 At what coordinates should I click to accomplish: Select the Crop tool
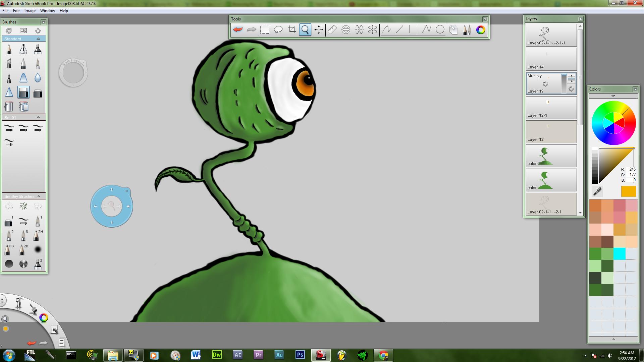(292, 29)
